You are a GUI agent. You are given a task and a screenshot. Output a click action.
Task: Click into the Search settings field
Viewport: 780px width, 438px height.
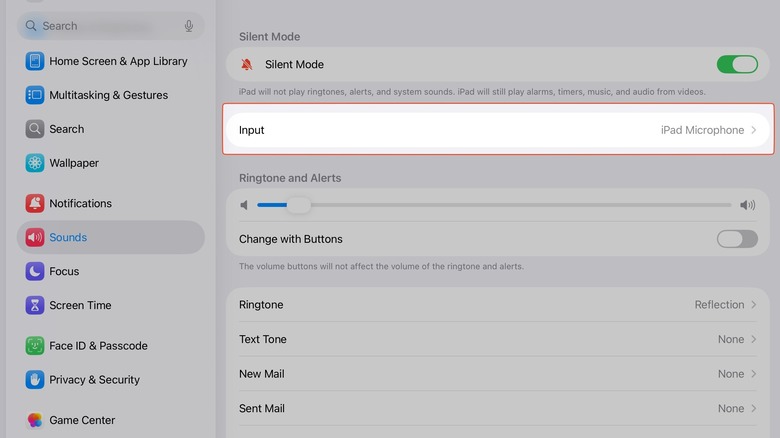(x=105, y=26)
